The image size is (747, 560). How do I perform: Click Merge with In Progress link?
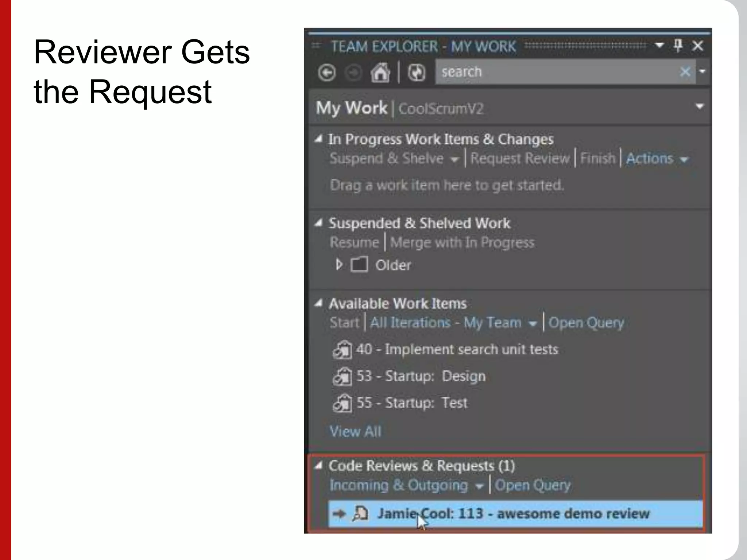[462, 243]
